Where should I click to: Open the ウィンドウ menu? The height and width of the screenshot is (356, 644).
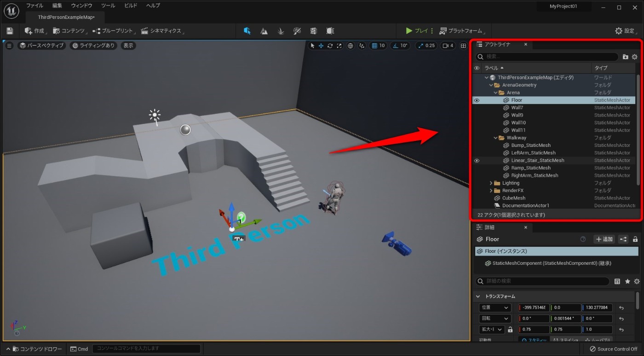coord(81,6)
